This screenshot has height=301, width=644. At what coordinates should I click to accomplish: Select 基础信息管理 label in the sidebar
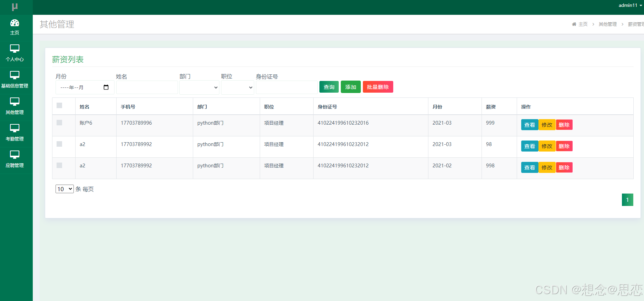point(14,86)
